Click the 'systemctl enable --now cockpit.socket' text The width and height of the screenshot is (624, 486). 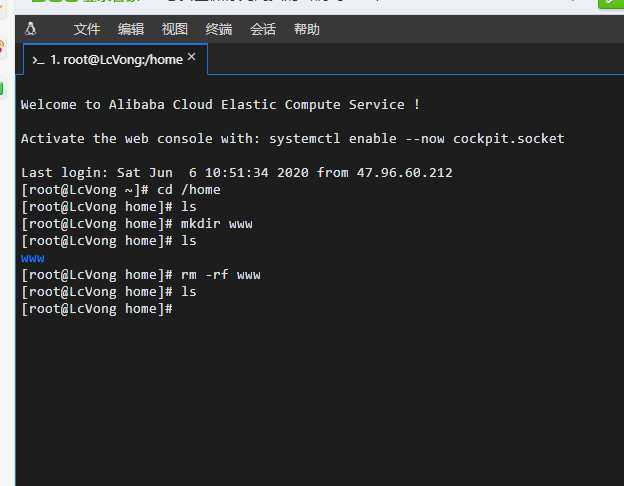[417, 139]
